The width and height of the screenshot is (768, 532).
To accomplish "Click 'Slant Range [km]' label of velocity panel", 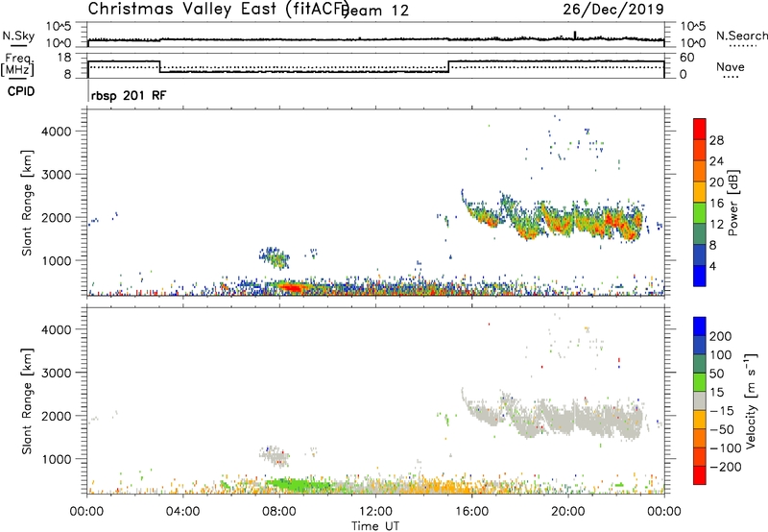I will pyautogui.click(x=27, y=401).
